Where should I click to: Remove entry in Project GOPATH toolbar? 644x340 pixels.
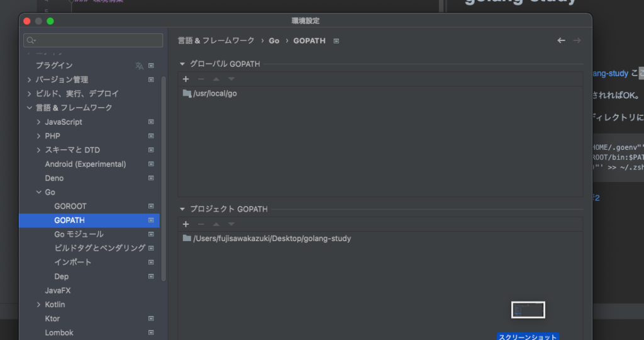[x=201, y=224]
